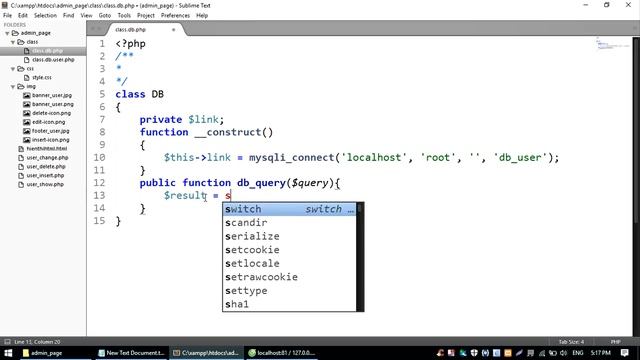Collapse the class folder arrow

point(13,42)
